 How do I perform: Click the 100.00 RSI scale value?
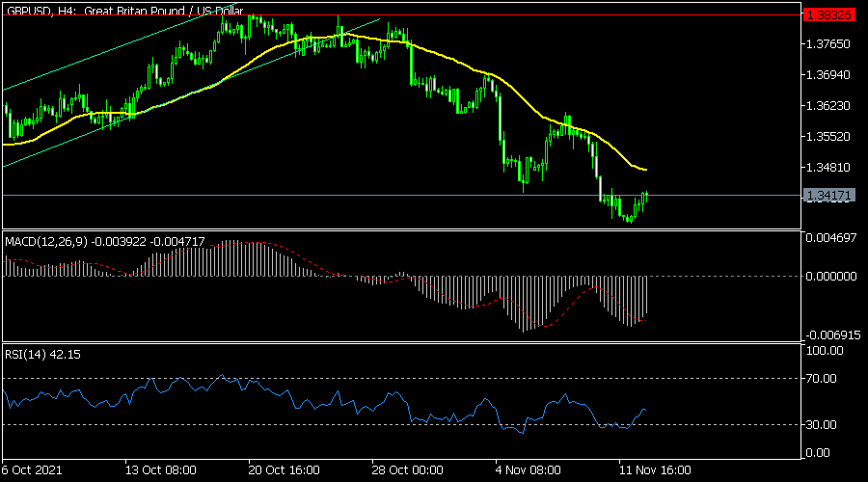pos(825,351)
